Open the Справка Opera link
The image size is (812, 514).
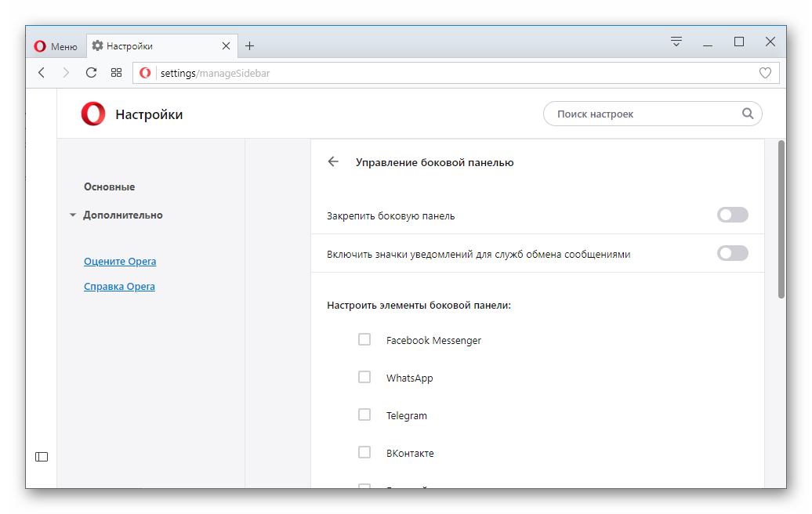tap(119, 286)
